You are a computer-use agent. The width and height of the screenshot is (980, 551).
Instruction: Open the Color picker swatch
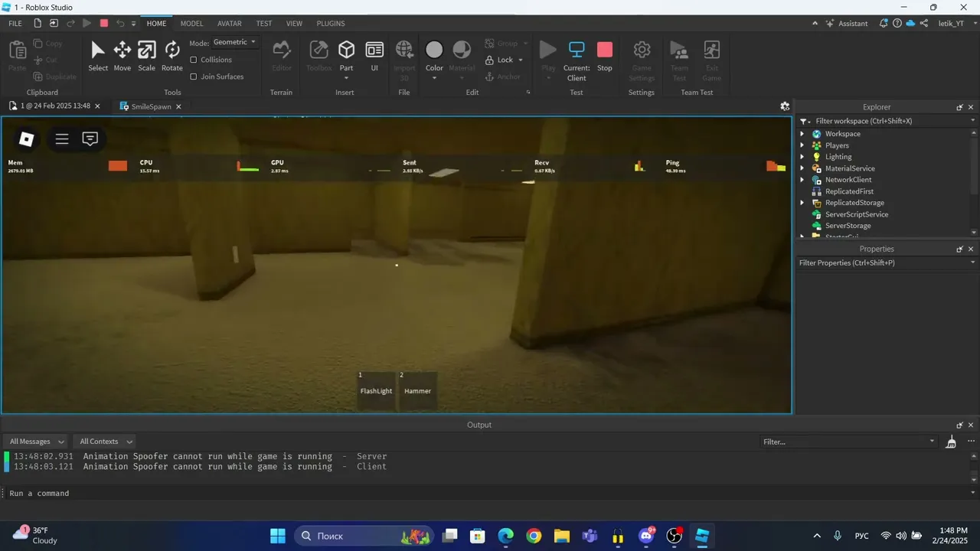[434, 55]
